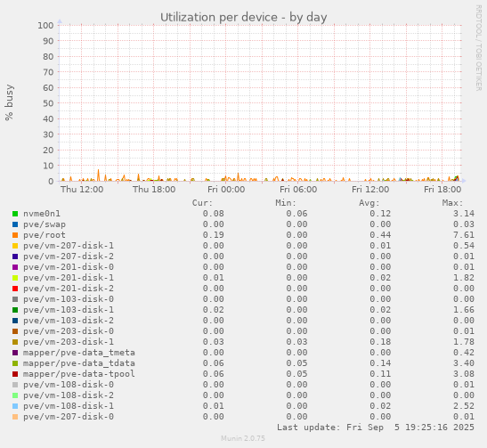Click the pve/vm-203-disk-1 Avg value 0.18
This screenshot has width=487, height=448.
[x=380, y=342]
